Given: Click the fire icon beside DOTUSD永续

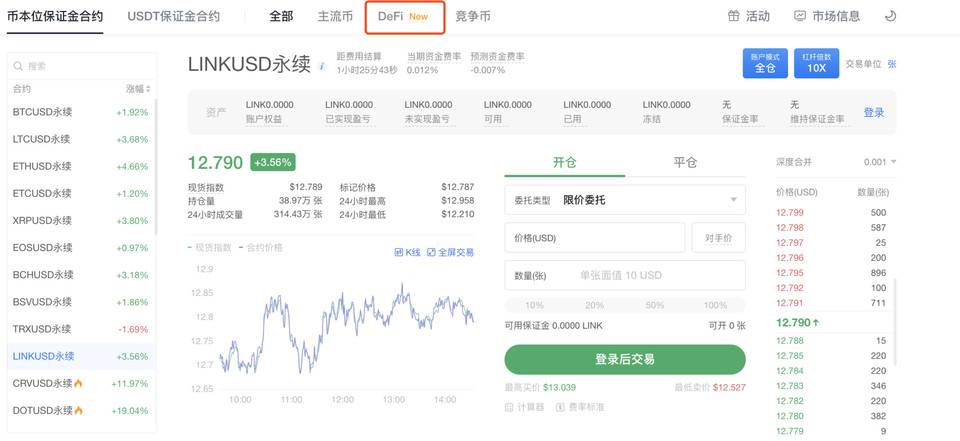Looking at the screenshot, I should pyautogui.click(x=78, y=410).
